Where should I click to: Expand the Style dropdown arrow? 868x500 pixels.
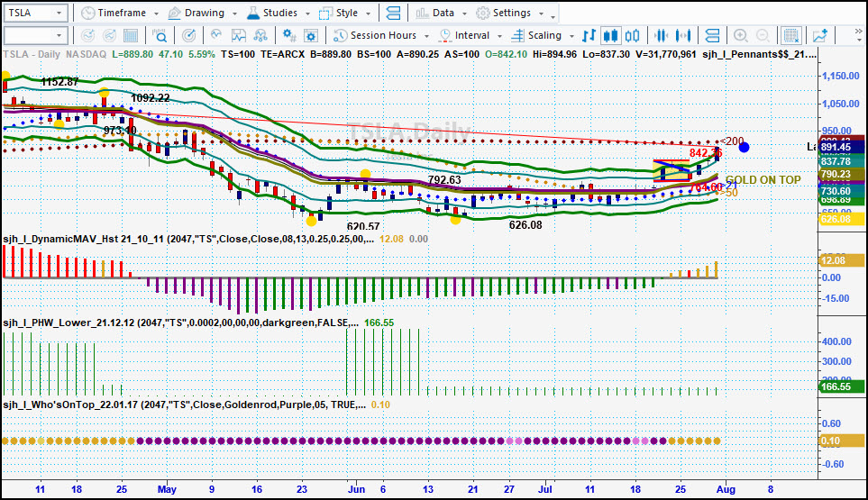(x=368, y=14)
